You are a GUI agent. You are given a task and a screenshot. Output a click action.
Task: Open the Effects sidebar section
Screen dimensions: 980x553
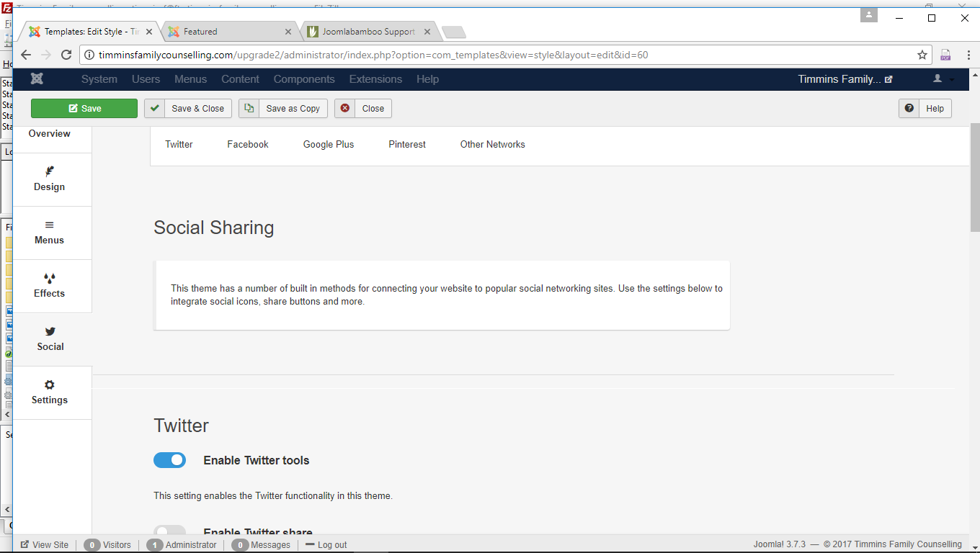pos(50,286)
